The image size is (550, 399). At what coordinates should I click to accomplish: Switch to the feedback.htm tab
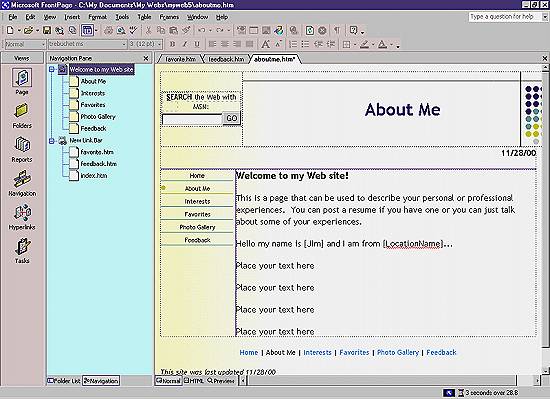point(226,59)
